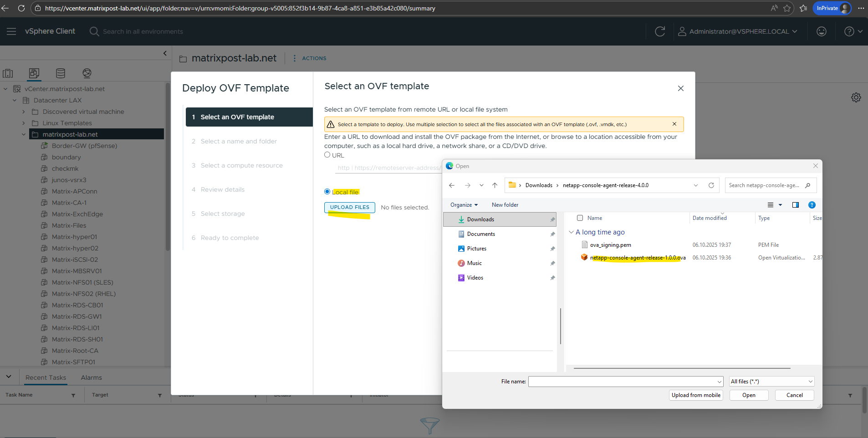Select the URL radio button

327,155
